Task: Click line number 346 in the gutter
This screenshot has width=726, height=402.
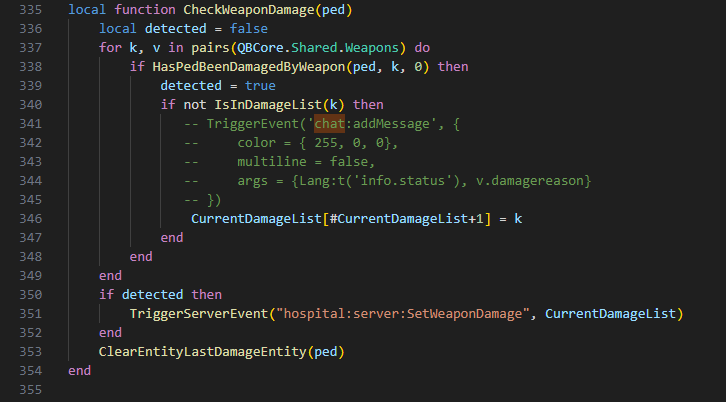Action: pos(31,219)
